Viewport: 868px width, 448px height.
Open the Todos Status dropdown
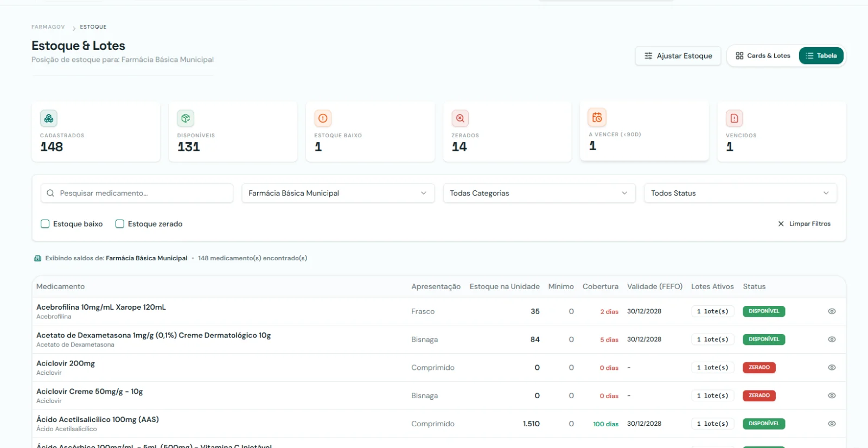coord(741,193)
